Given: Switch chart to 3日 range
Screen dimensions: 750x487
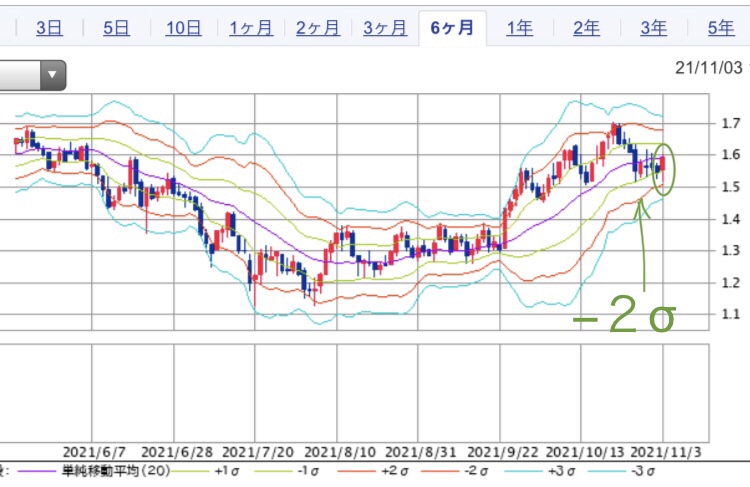Looking at the screenshot, I should [49, 28].
